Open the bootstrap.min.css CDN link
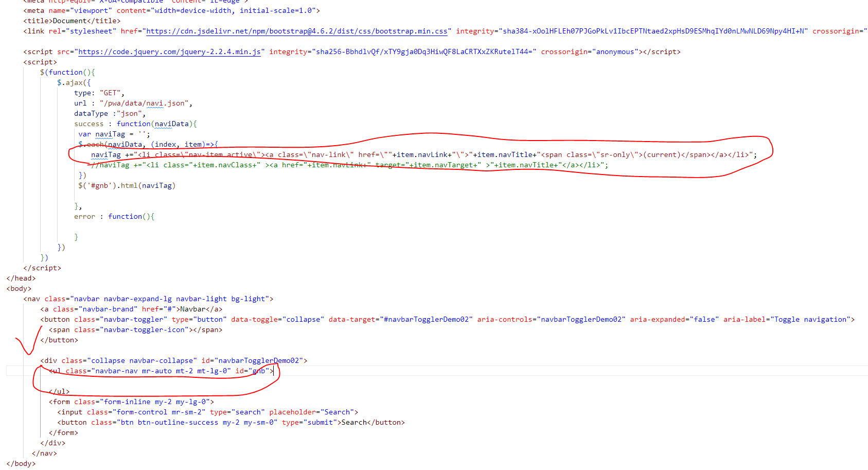Screen dimensions: 868x470 [297, 31]
